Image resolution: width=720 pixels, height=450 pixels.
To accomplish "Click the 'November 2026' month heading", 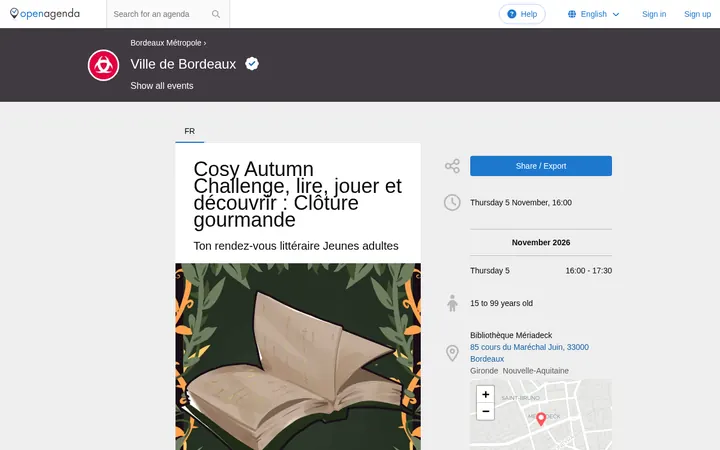I will pyautogui.click(x=541, y=242).
